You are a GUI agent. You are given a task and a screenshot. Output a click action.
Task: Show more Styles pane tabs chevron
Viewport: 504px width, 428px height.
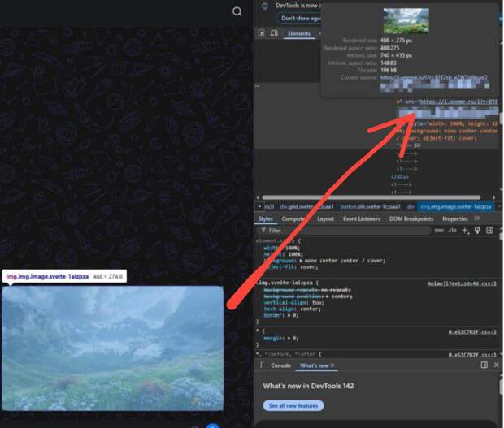tap(477, 218)
